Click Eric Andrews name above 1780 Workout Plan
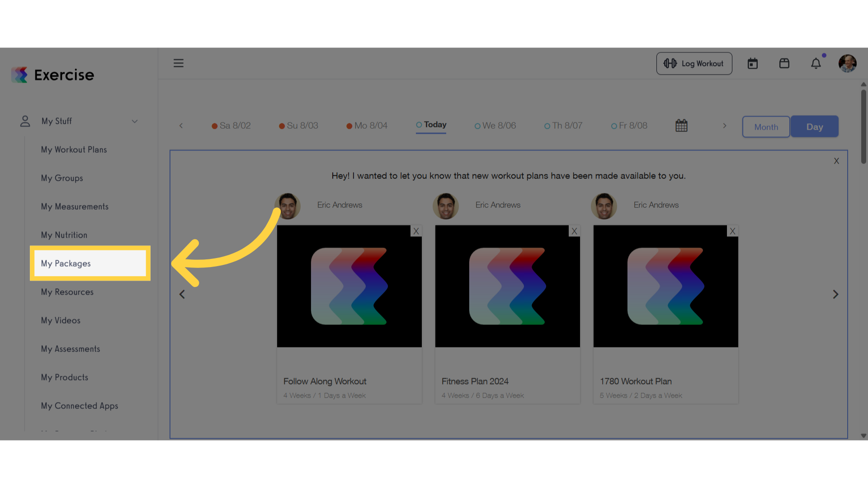868x488 pixels. tap(656, 205)
